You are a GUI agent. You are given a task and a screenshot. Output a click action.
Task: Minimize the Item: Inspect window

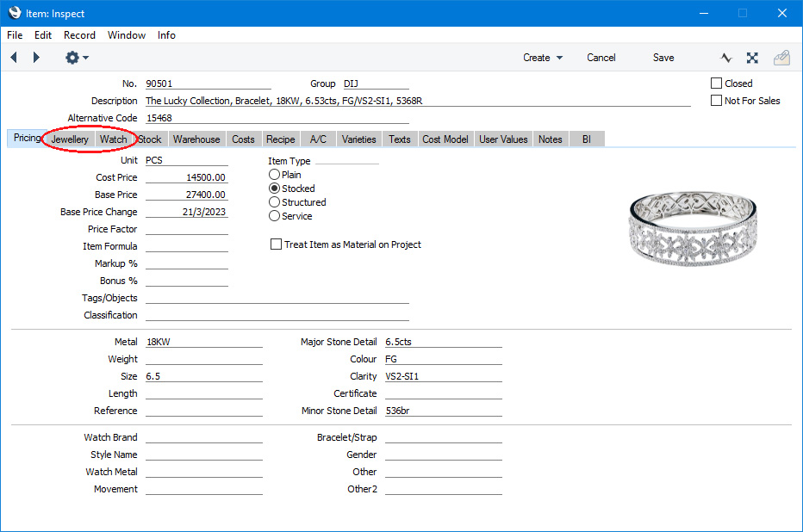704,13
